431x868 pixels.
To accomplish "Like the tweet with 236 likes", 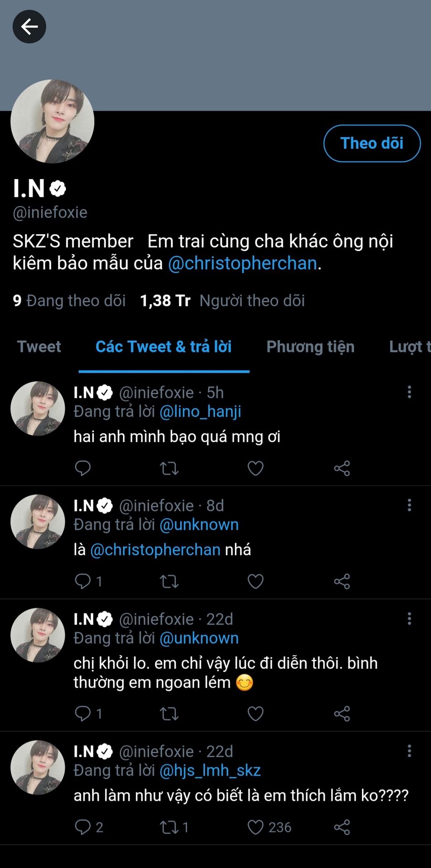I will (255, 827).
